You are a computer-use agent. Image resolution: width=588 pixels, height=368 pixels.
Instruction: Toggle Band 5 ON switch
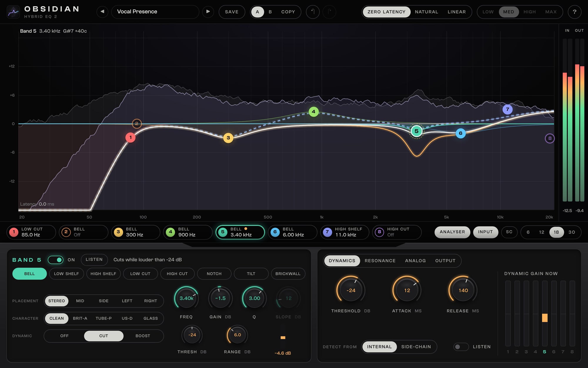56,260
